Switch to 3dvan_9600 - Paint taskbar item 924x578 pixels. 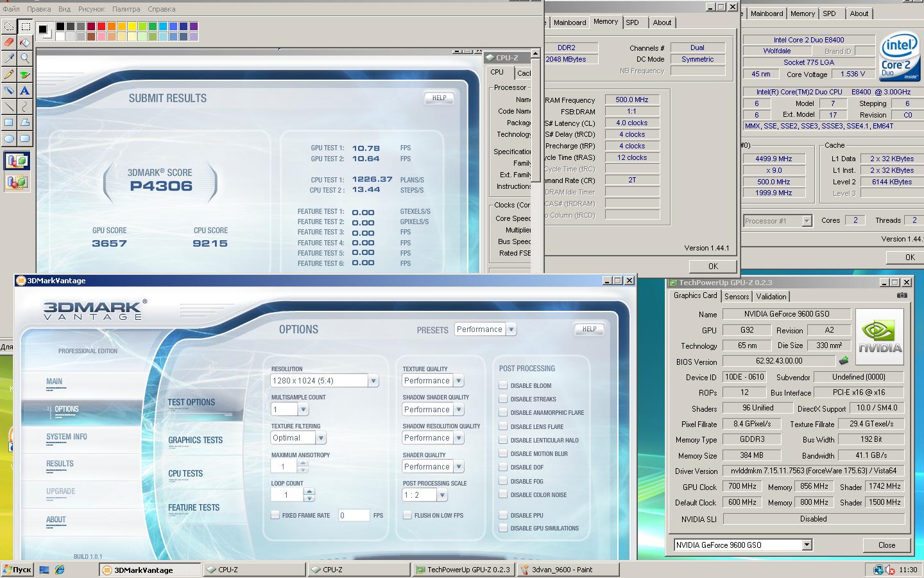click(x=568, y=570)
